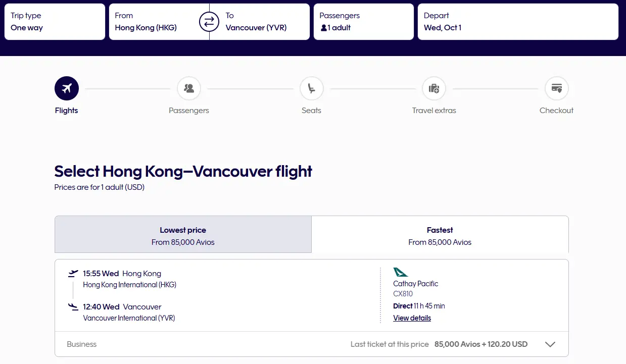Change the Depart date Wed, Oct 1

tap(517, 22)
